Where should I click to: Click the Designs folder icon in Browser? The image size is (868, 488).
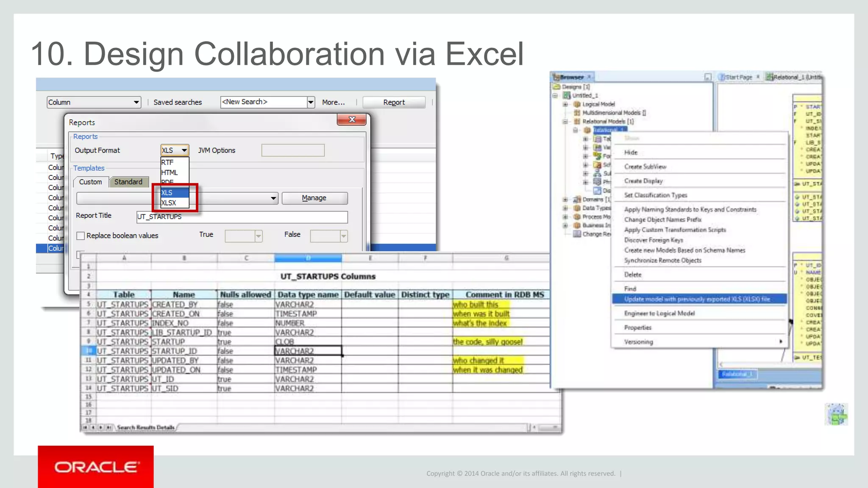point(556,86)
